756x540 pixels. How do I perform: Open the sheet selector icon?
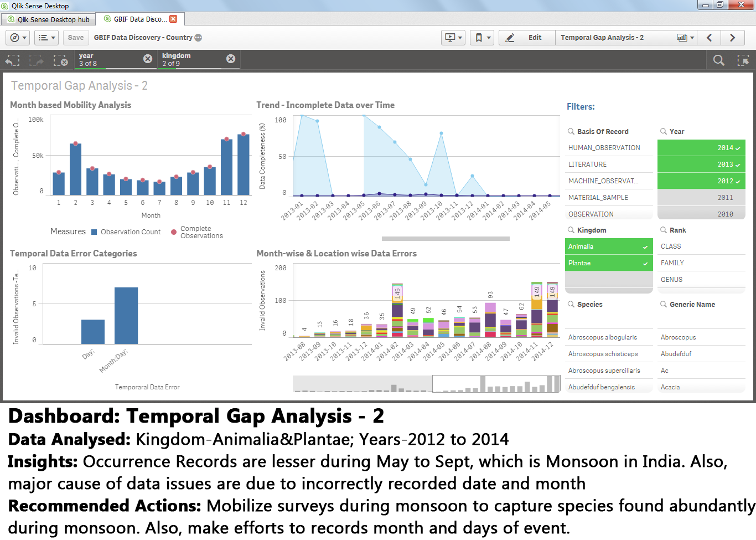point(685,38)
